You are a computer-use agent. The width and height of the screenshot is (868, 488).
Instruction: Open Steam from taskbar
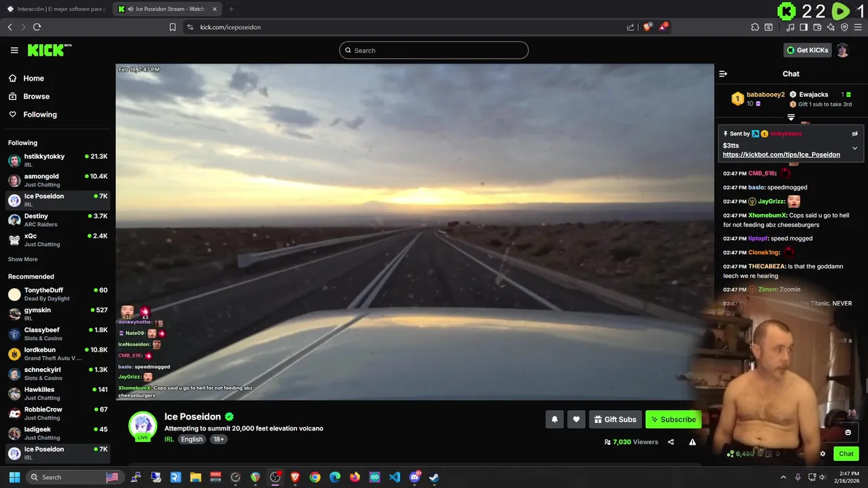[434, 477]
